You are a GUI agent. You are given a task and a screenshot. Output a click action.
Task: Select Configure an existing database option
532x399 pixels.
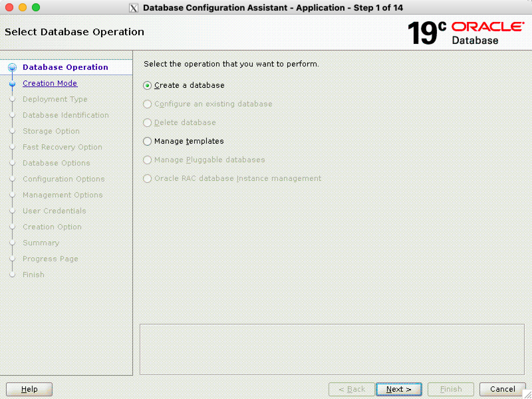pos(147,104)
